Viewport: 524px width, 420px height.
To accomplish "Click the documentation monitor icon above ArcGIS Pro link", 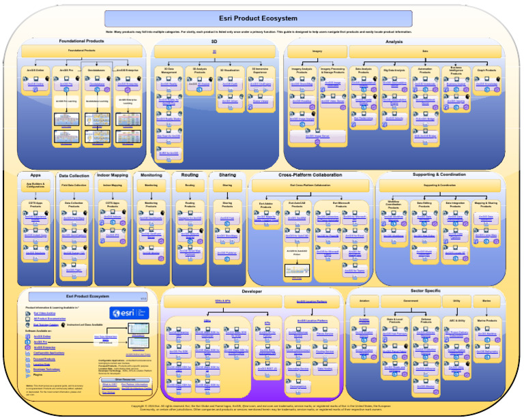I will coord(67,78).
